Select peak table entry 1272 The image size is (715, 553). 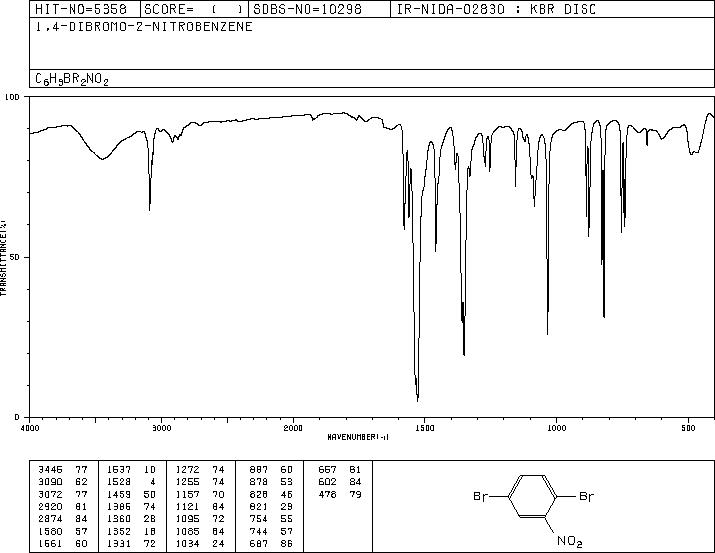[x=187, y=470]
